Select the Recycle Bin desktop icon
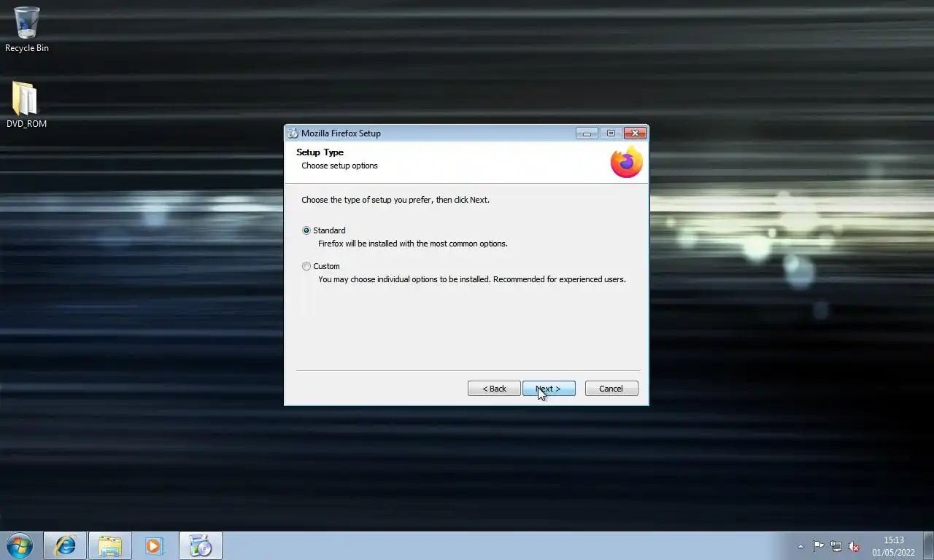Image resolution: width=934 pixels, height=560 pixels. tap(27, 30)
